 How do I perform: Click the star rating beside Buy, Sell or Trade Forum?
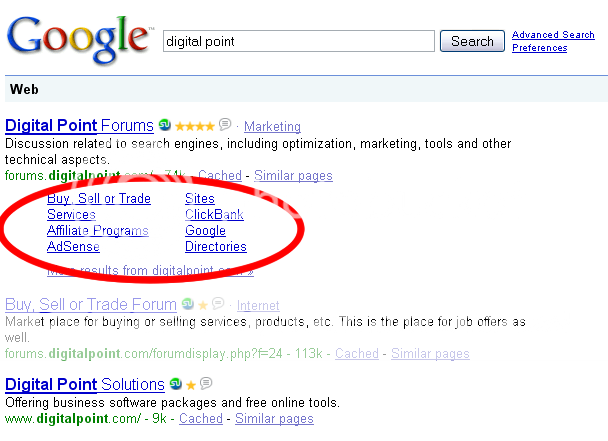pyautogui.click(x=203, y=305)
